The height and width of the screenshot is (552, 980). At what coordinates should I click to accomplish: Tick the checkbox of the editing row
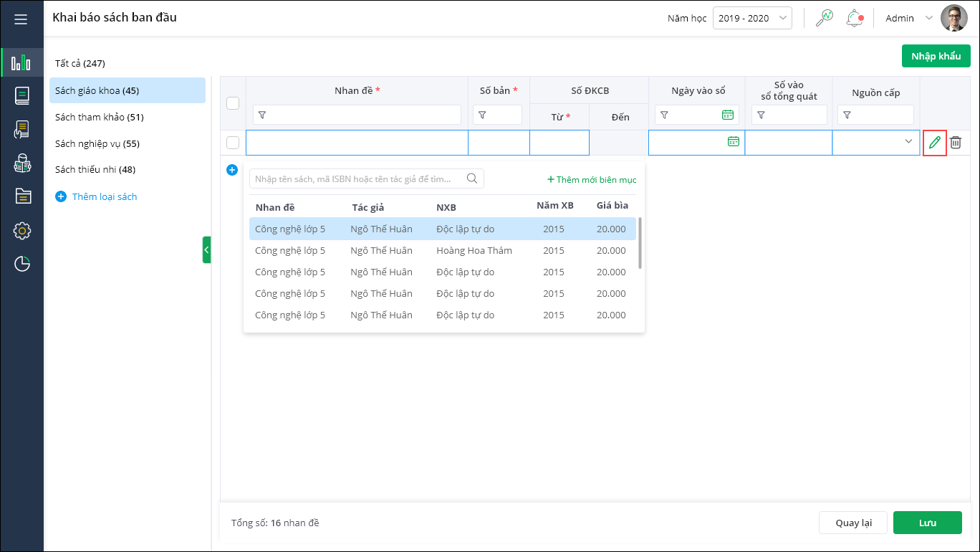[x=233, y=143]
